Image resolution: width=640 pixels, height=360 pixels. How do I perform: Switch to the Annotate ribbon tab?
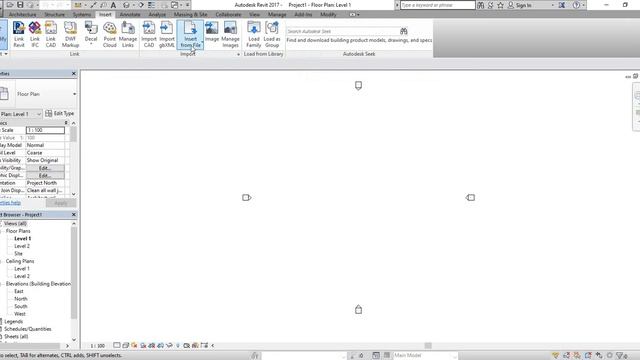point(130,14)
